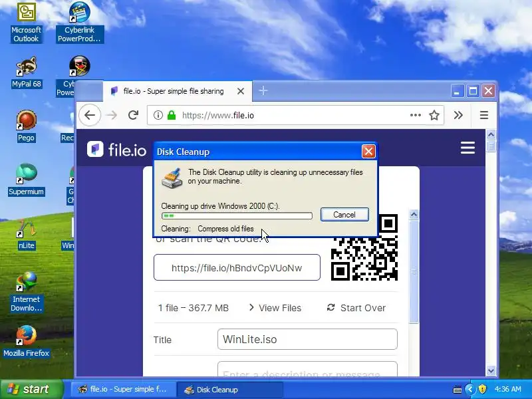Click the QR code image
Viewport: 532px width, 399px height.
click(x=364, y=247)
